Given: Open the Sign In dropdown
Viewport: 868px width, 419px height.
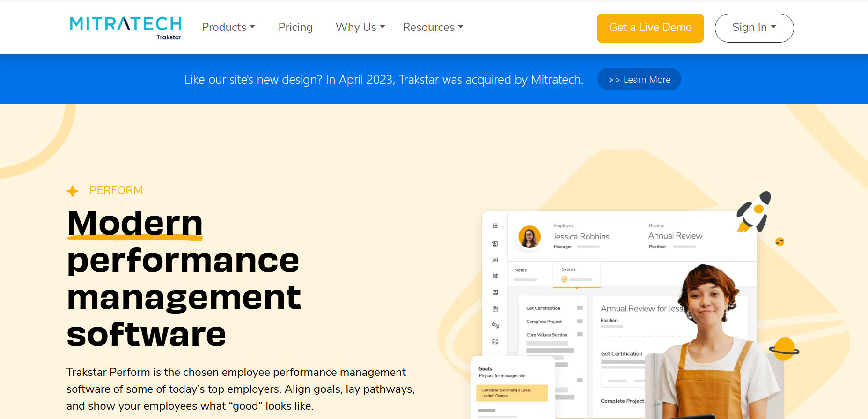Looking at the screenshot, I should (754, 28).
